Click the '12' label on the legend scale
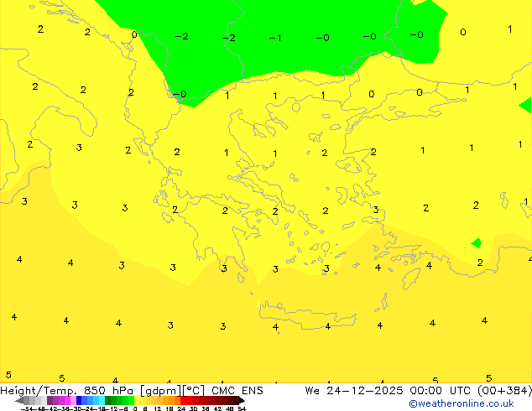 click(x=158, y=409)
